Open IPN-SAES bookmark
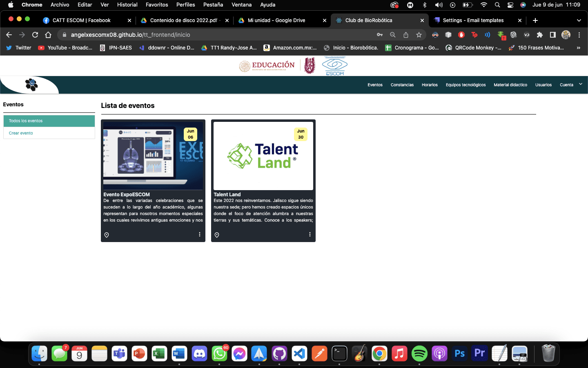Screen dimensions: 588x368 pos(116,48)
